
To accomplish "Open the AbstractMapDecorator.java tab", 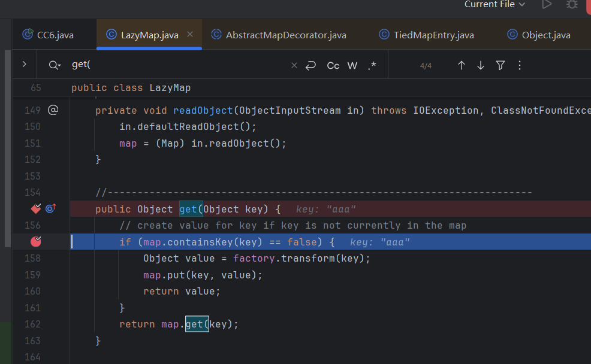I will [x=279, y=35].
